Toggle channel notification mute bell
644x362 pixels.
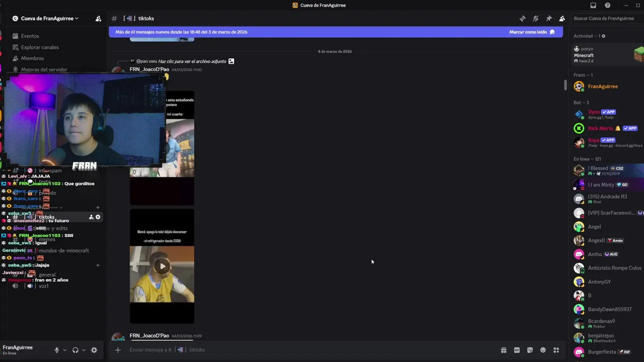[536, 19]
